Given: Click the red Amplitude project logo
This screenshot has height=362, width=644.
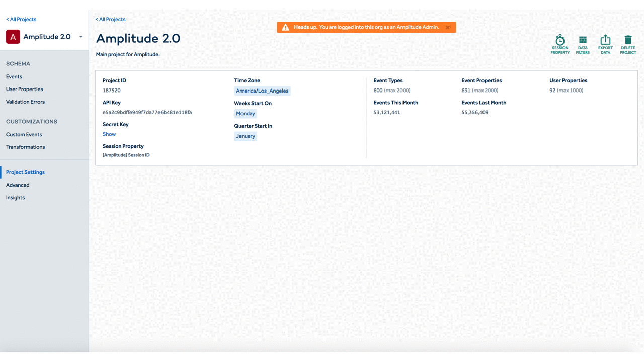Looking at the screenshot, I should click(13, 37).
